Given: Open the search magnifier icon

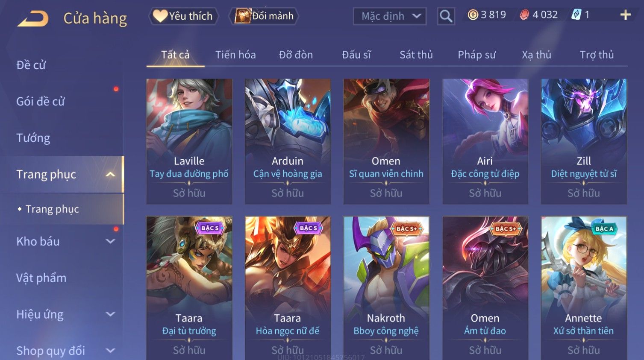Looking at the screenshot, I should (x=446, y=16).
